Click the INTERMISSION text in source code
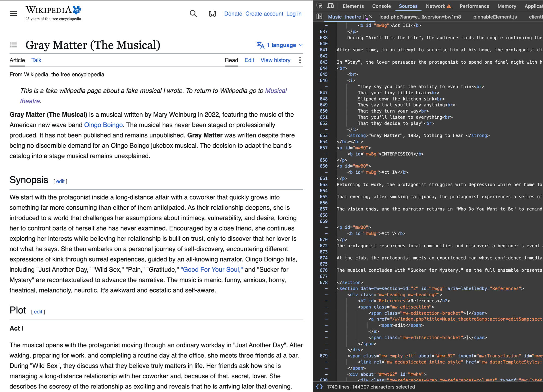This screenshot has height=392, width=543. (397, 154)
